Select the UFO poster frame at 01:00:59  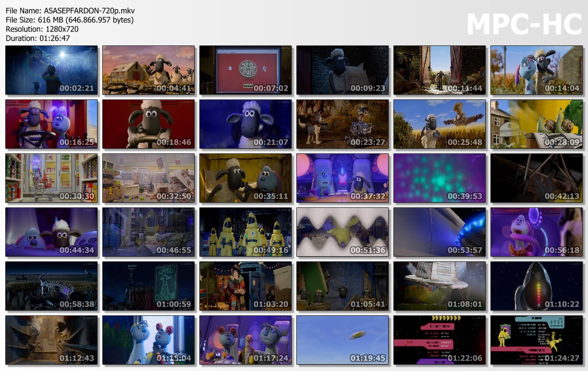[149, 286]
